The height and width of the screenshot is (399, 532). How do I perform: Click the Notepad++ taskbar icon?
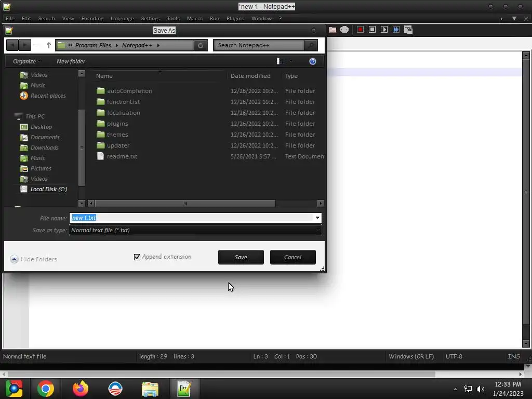pyautogui.click(x=184, y=389)
